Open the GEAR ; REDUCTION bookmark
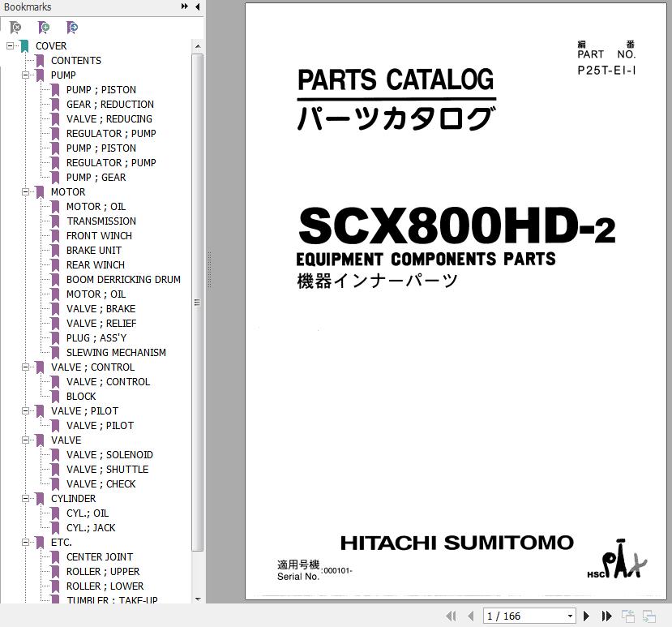The width and height of the screenshot is (672, 627). click(x=109, y=104)
